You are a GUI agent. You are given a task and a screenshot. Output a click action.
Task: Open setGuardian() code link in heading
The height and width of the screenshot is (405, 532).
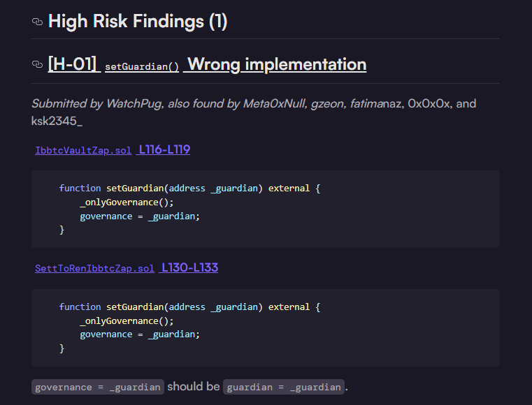click(142, 66)
